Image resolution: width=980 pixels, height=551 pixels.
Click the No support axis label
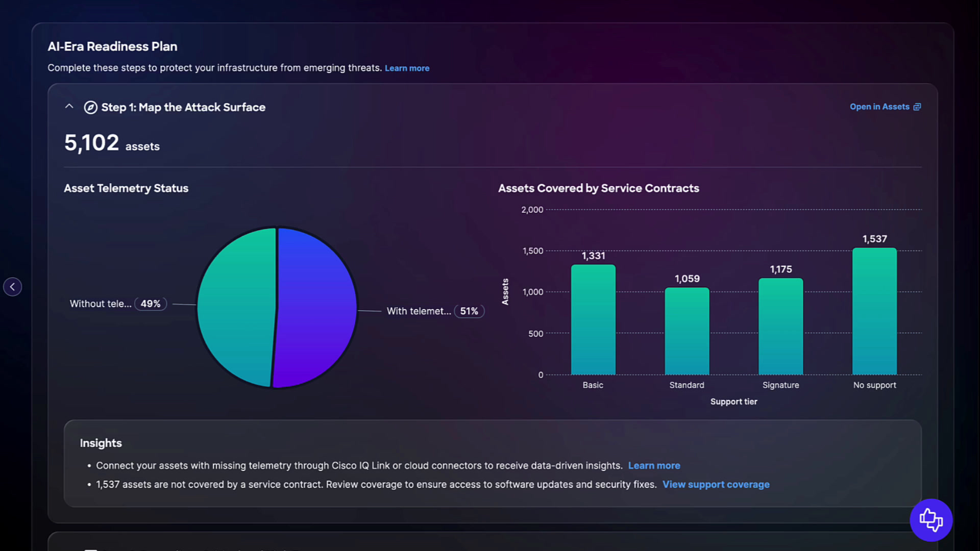tap(875, 385)
